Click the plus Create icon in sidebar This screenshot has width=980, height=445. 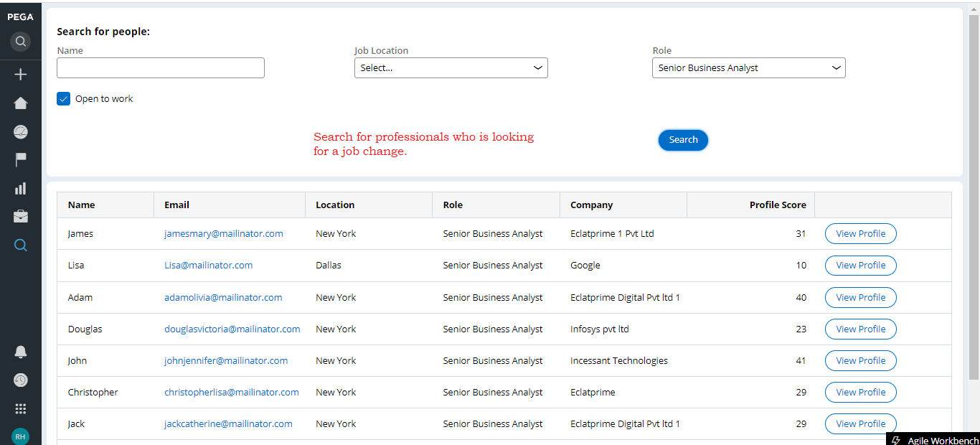(21, 74)
